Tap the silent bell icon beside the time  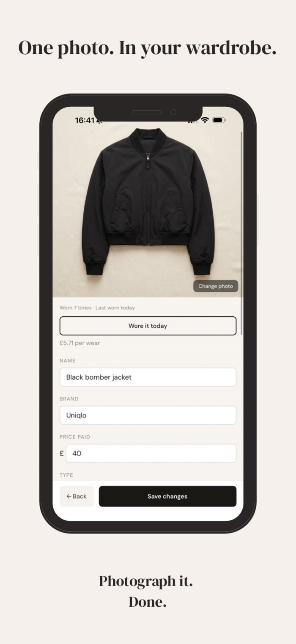(99, 121)
